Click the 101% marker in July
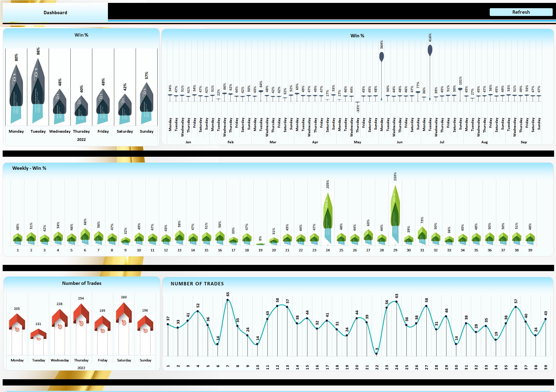Image resolution: width=556 pixels, height=392 pixels. [x=460, y=89]
